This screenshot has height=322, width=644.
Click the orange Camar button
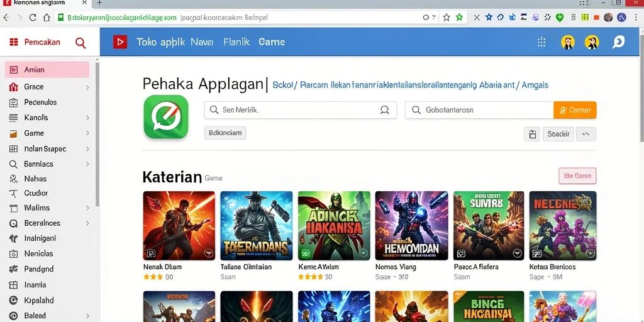(x=575, y=110)
